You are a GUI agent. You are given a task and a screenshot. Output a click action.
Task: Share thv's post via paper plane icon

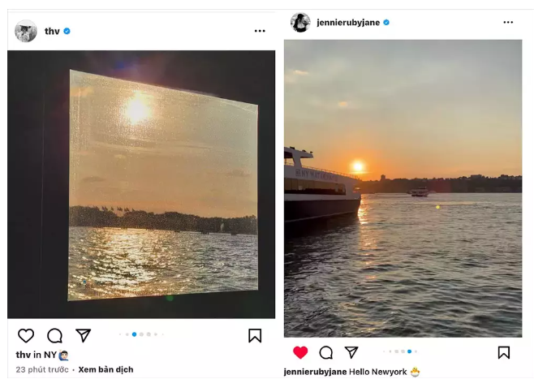[x=83, y=335]
